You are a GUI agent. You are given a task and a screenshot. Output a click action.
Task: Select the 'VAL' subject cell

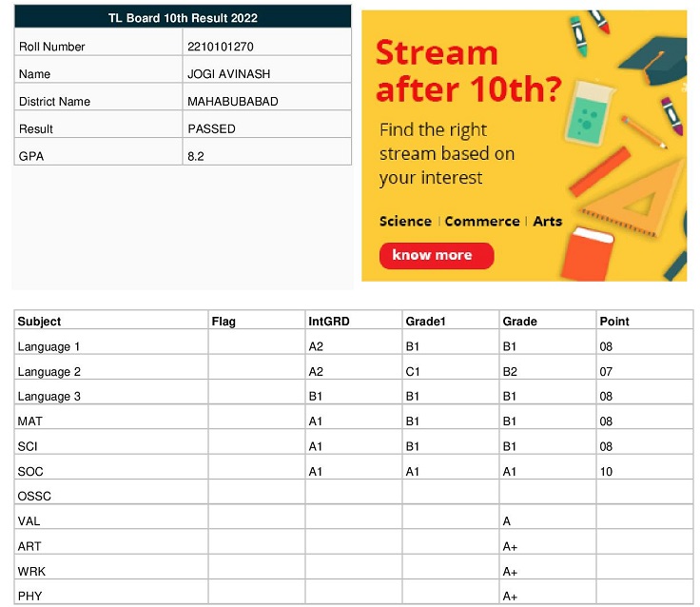click(x=111, y=518)
